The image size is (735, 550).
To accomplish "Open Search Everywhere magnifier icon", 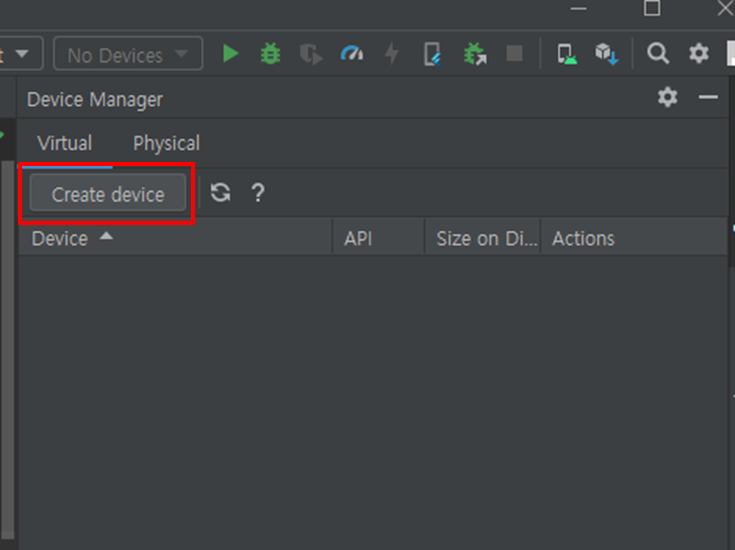I will (x=658, y=53).
